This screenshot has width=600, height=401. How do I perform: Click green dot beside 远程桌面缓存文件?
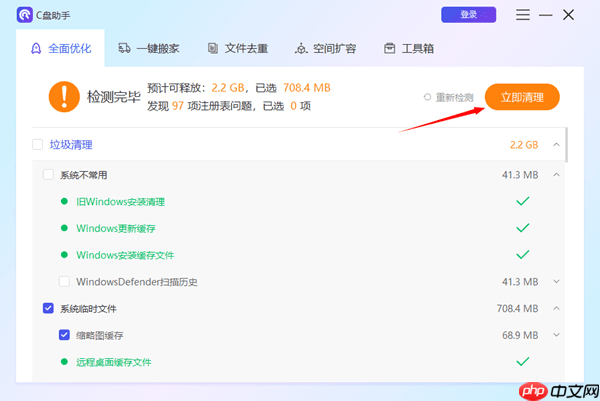coord(64,362)
